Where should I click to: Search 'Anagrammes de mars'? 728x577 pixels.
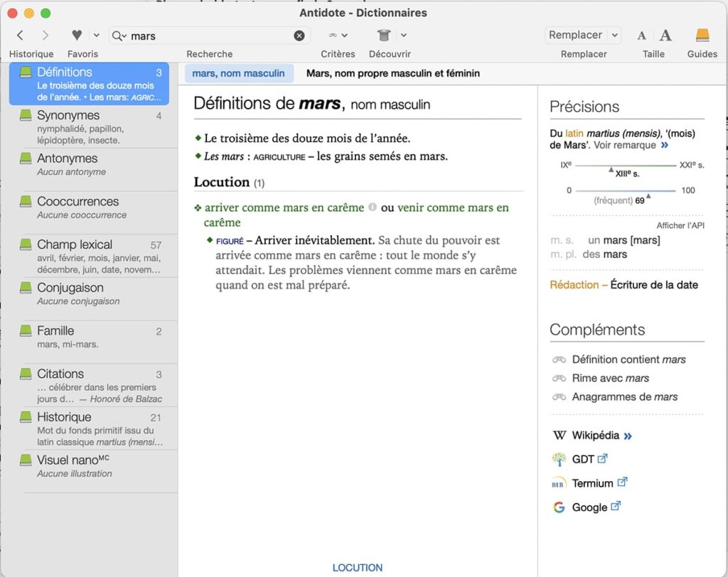tap(624, 397)
